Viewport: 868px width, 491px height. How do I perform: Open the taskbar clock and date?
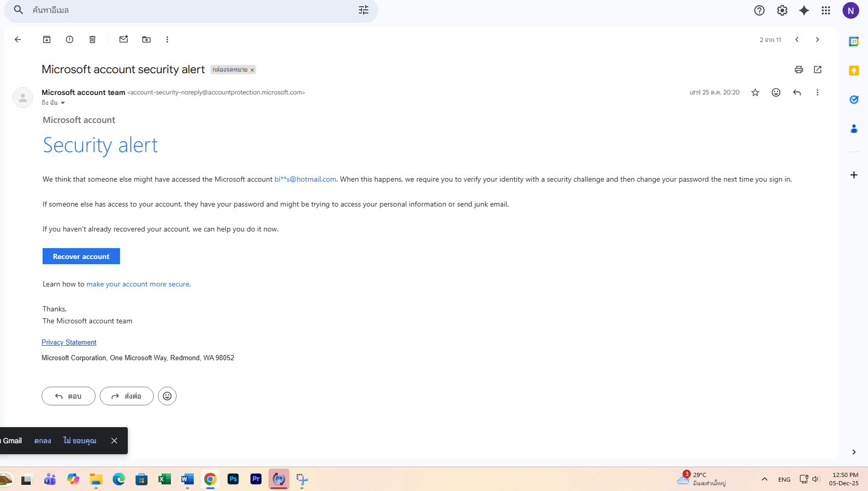point(845,479)
